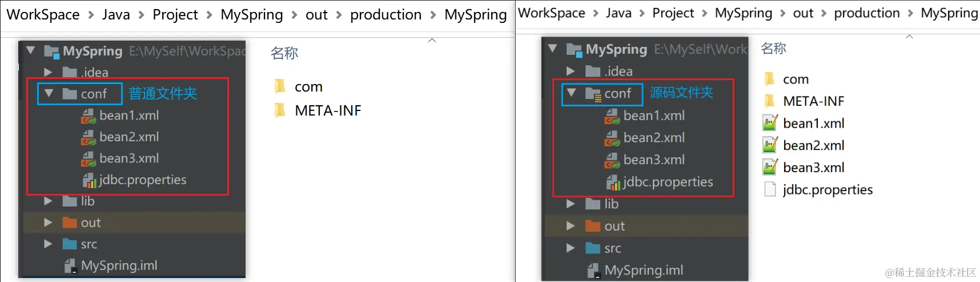The width and height of the screenshot is (980, 282).
Task: Click the MySpring.iml file icon in the right tree
Action: coord(595,271)
